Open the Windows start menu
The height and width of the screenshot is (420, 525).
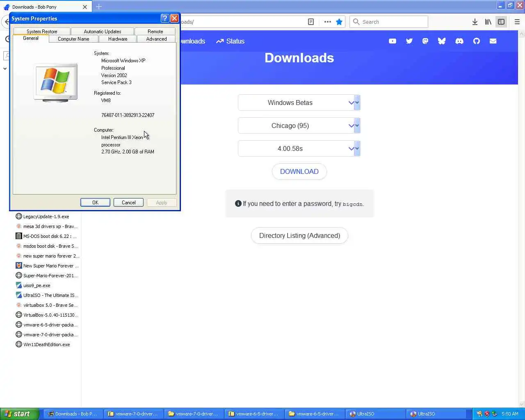pos(20,414)
